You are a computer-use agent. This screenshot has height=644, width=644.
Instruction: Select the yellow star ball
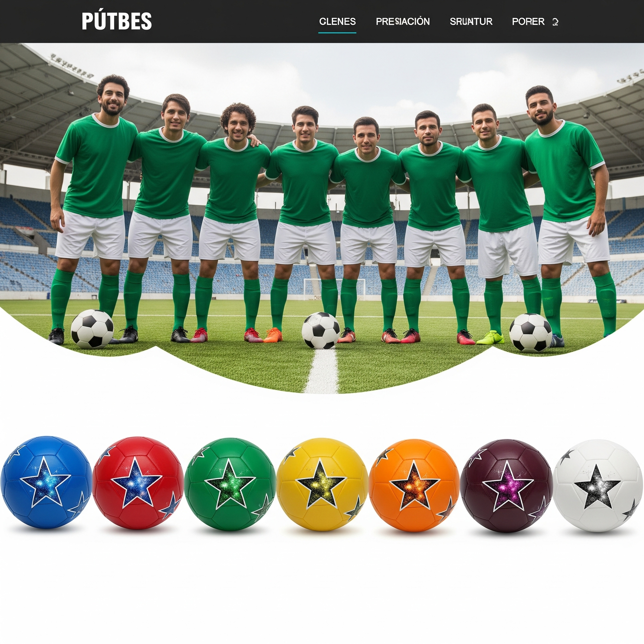click(x=322, y=484)
